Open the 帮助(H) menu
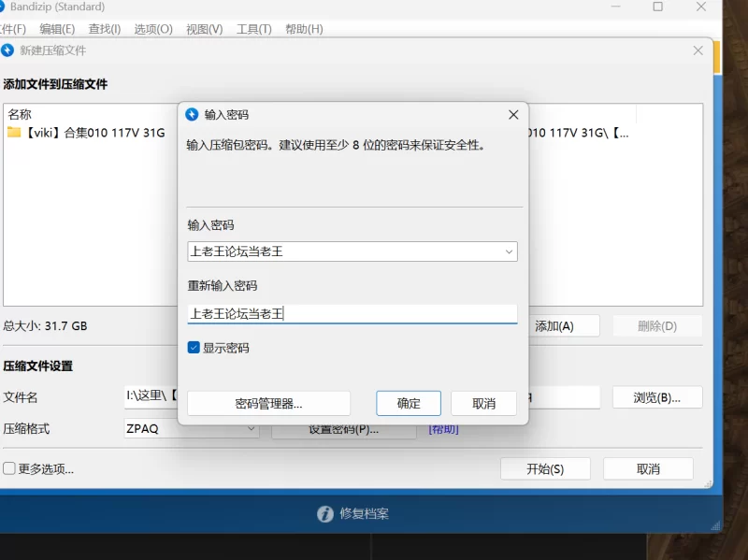Screen dimensions: 748x560 [x=304, y=29]
